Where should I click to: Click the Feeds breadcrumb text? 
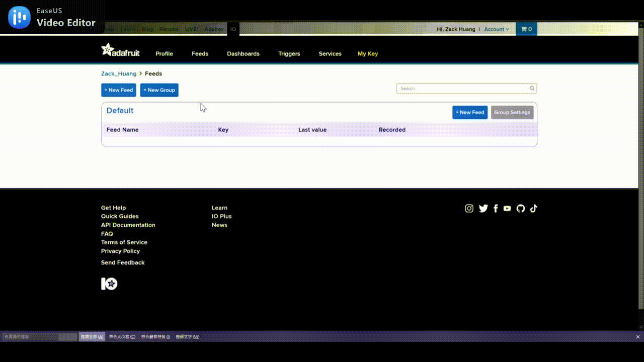coord(153,74)
